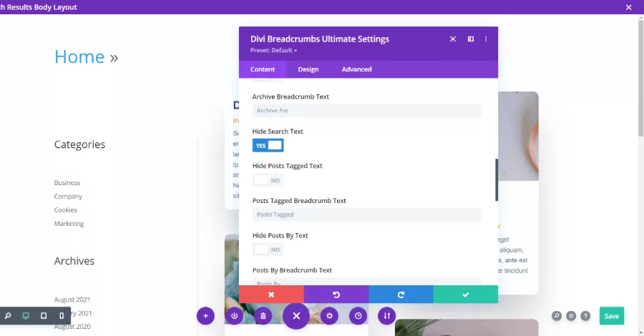This screenshot has height=336, width=644.
Task: Snap settings modal to sidebar icon
Action: click(x=471, y=39)
